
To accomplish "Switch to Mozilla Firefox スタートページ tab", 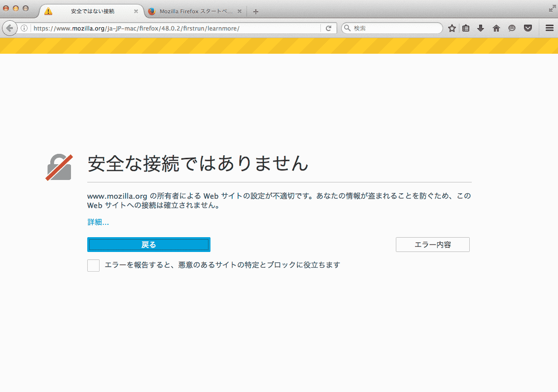I will (195, 11).
